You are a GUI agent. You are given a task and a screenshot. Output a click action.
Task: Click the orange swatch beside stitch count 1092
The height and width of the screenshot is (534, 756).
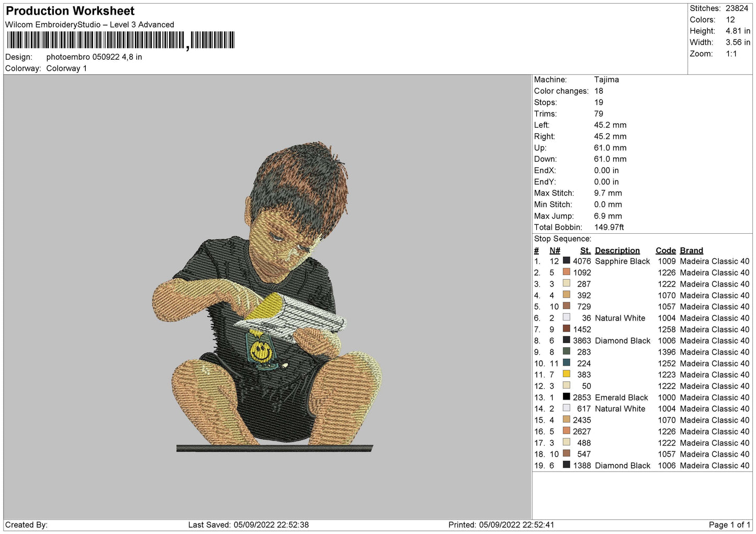click(566, 272)
